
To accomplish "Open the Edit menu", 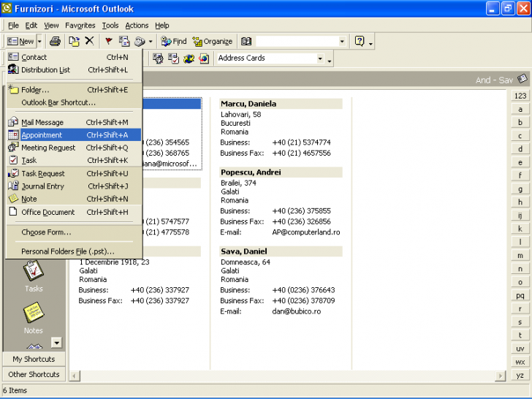I will pyautogui.click(x=31, y=25).
